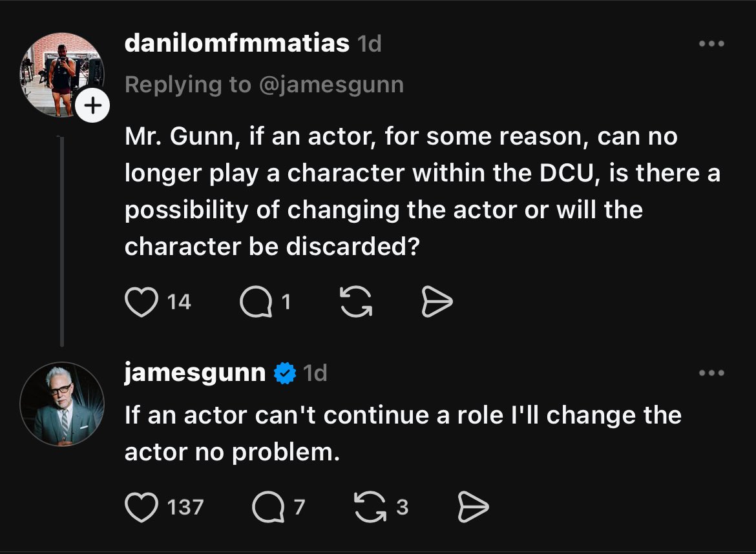This screenshot has height=554, width=756.
Task: Like jamesgunn's reply
Action: click(x=141, y=506)
